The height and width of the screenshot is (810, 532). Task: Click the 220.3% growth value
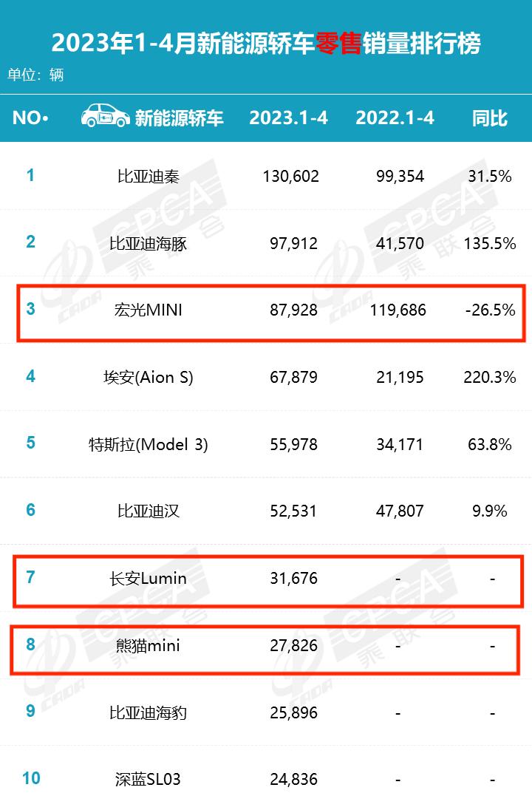tap(490, 377)
